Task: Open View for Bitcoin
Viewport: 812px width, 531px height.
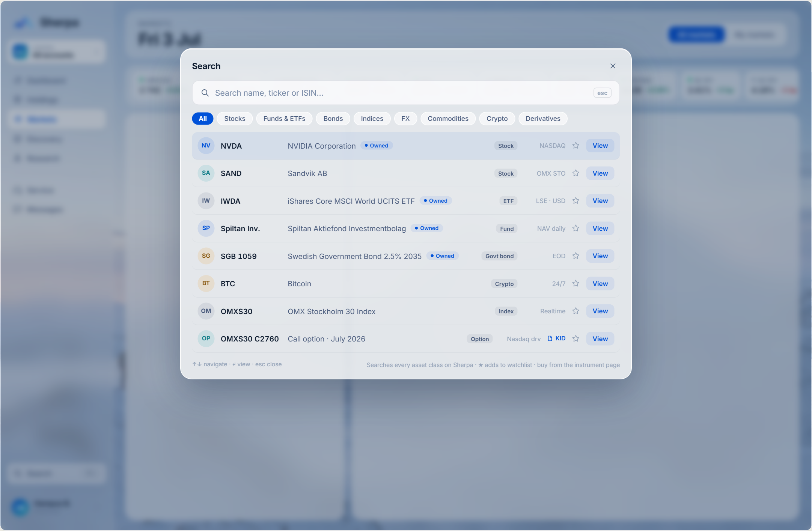Action: (x=600, y=284)
